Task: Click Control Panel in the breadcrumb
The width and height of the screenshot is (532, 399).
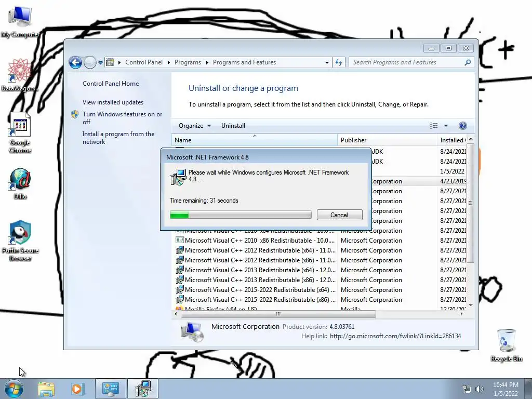Action: (144, 62)
